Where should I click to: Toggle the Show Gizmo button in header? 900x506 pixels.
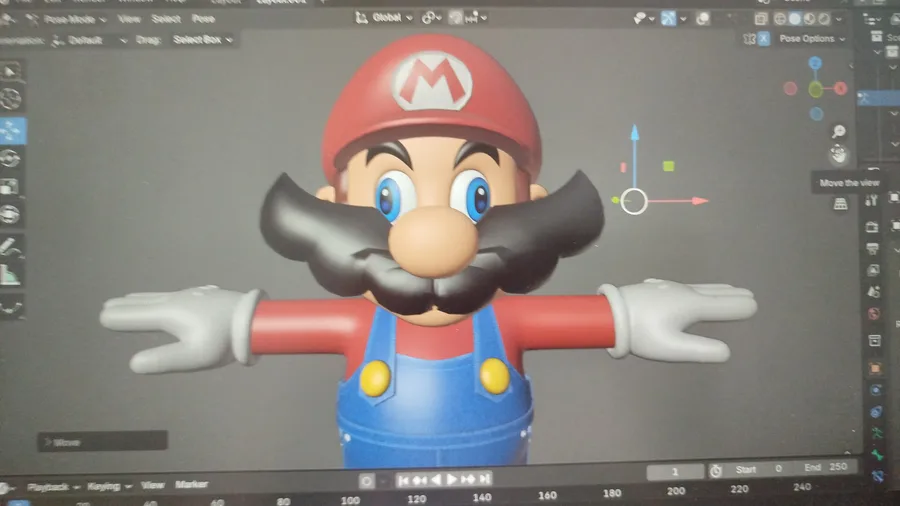pos(668,18)
